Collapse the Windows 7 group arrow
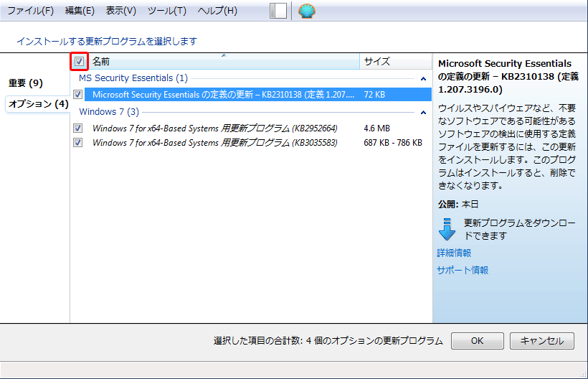The image size is (588, 379). pyautogui.click(x=423, y=113)
